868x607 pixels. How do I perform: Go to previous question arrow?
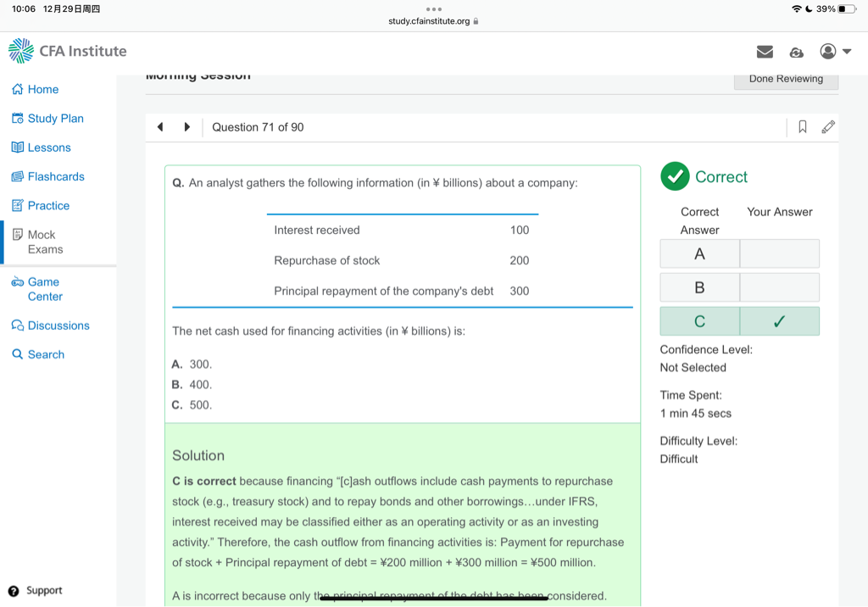160,127
